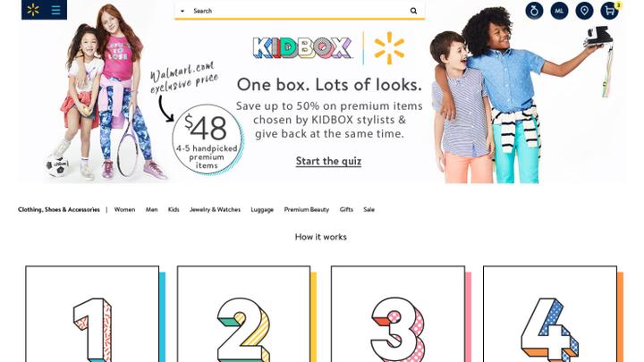Open the reorder items icon
This screenshot has height=362, width=644.
534,11
